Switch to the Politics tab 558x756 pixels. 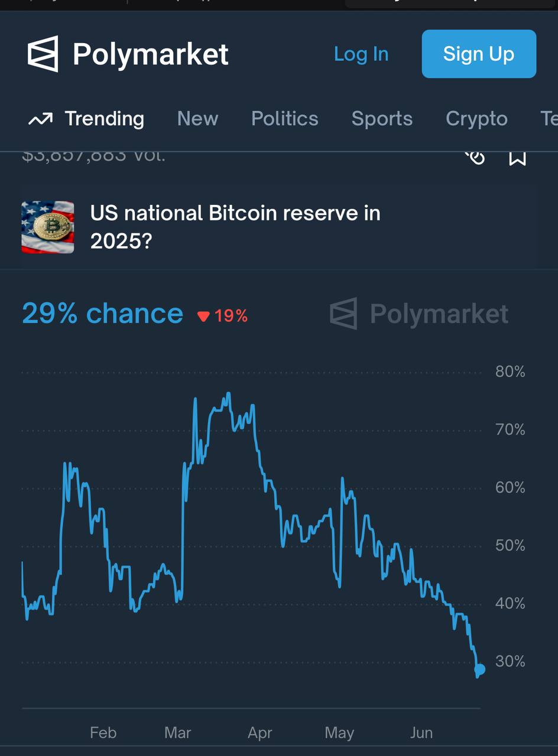coord(284,119)
